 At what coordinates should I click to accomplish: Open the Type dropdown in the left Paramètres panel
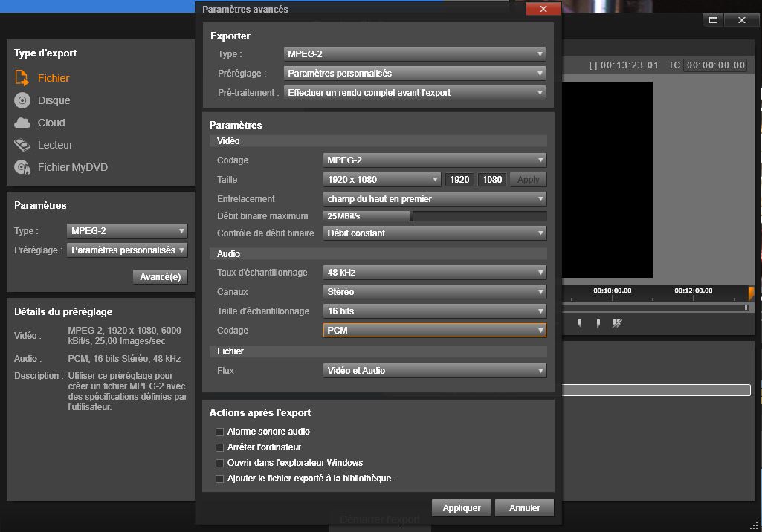click(127, 231)
